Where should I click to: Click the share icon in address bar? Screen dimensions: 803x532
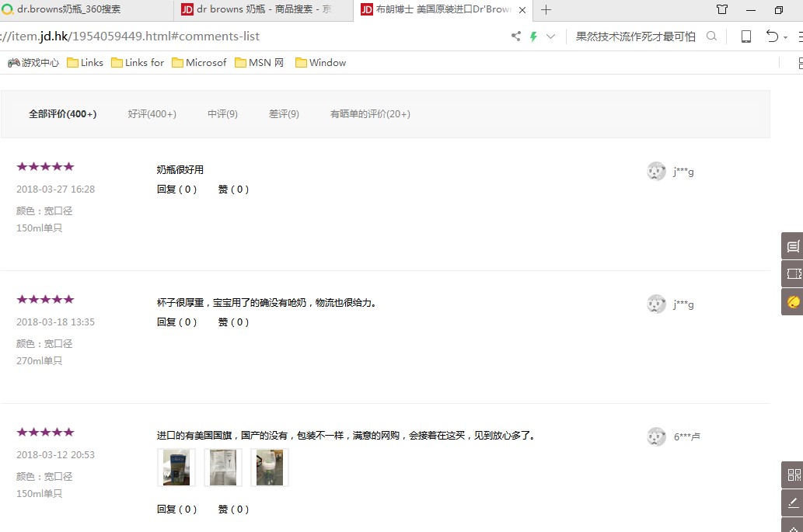pos(516,37)
